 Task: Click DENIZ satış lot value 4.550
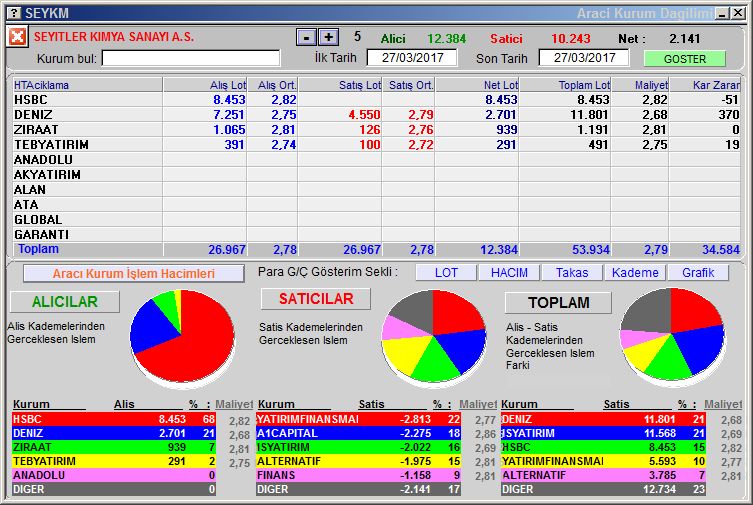pos(364,115)
